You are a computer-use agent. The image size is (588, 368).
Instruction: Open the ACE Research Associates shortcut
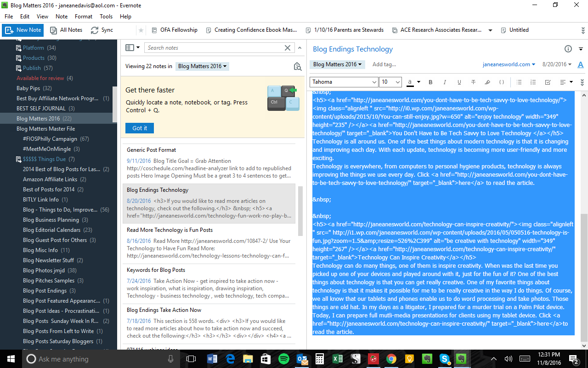437,30
